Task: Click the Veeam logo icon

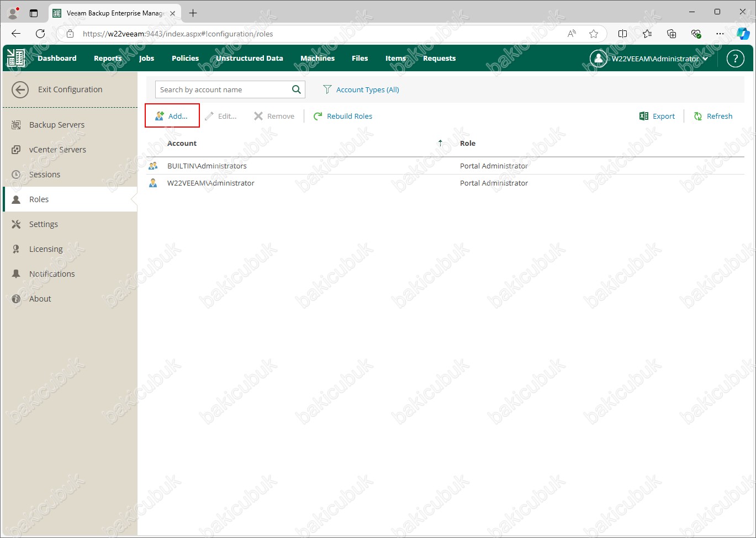Action: click(x=16, y=58)
